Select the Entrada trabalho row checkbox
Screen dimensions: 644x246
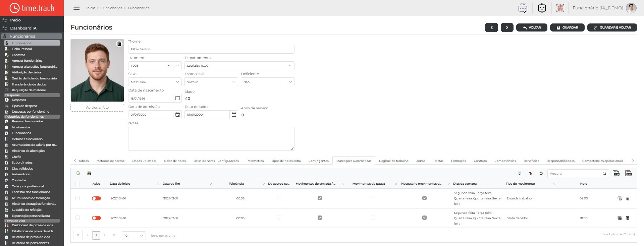click(78, 198)
